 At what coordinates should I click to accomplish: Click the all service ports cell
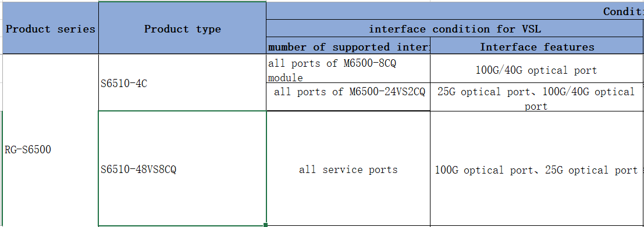coord(348,168)
